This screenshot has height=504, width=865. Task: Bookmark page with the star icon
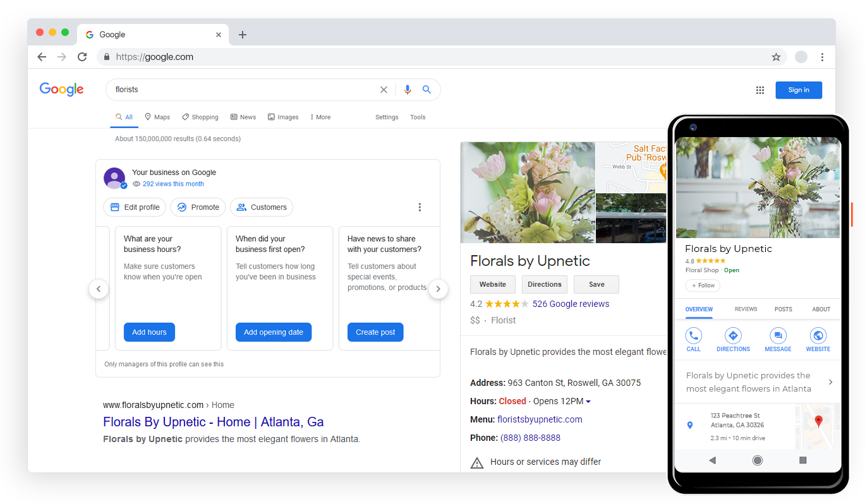click(776, 57)
